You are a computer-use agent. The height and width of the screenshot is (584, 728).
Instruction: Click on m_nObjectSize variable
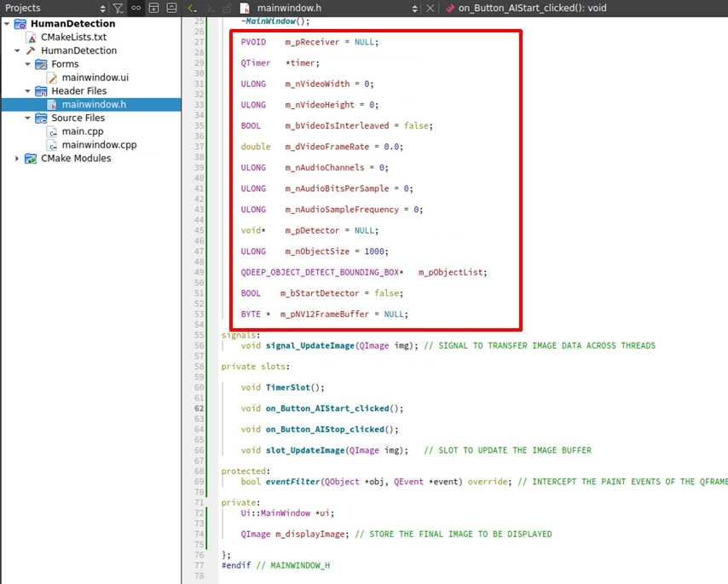(317, 252)
